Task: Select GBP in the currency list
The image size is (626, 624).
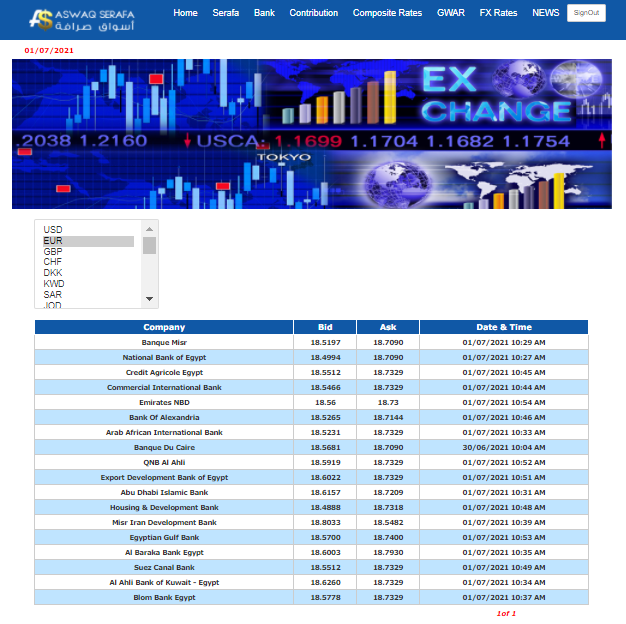Action: click(x=88, y=252)
